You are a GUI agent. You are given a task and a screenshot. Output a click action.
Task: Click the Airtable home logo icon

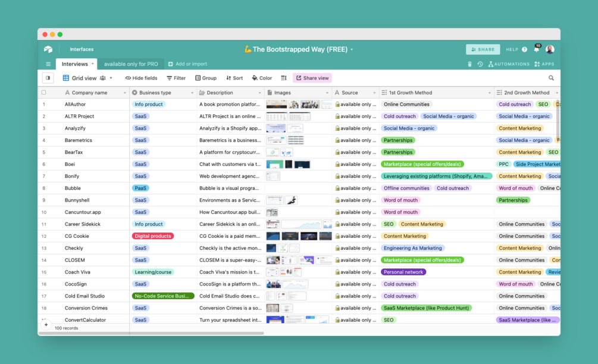tap(48, 49)
